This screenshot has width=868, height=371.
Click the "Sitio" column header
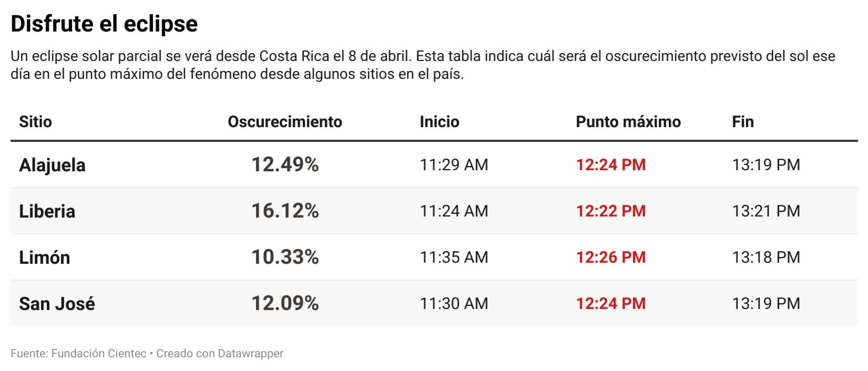(x=35, y=122)
